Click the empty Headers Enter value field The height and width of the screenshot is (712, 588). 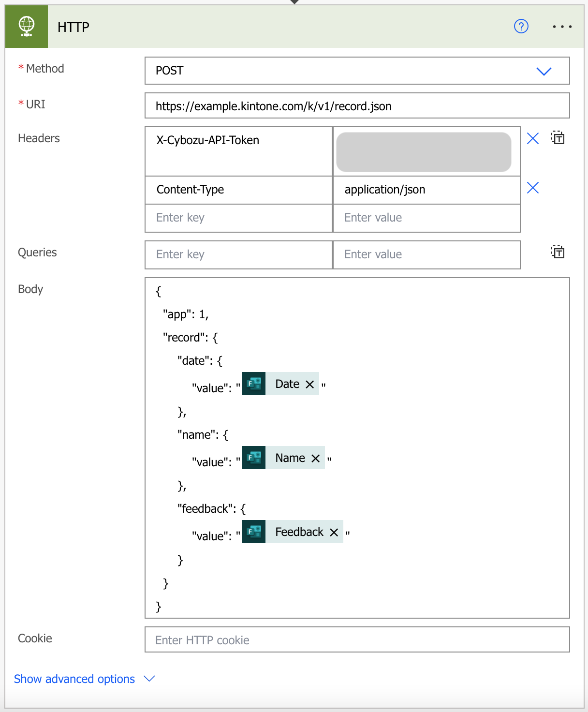pos(427,218)
